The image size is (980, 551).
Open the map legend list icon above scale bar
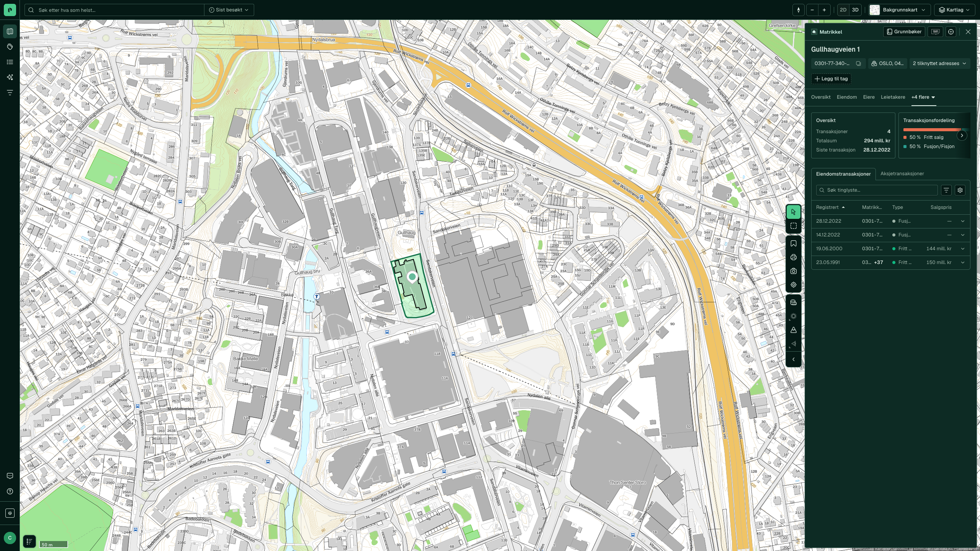29,541
